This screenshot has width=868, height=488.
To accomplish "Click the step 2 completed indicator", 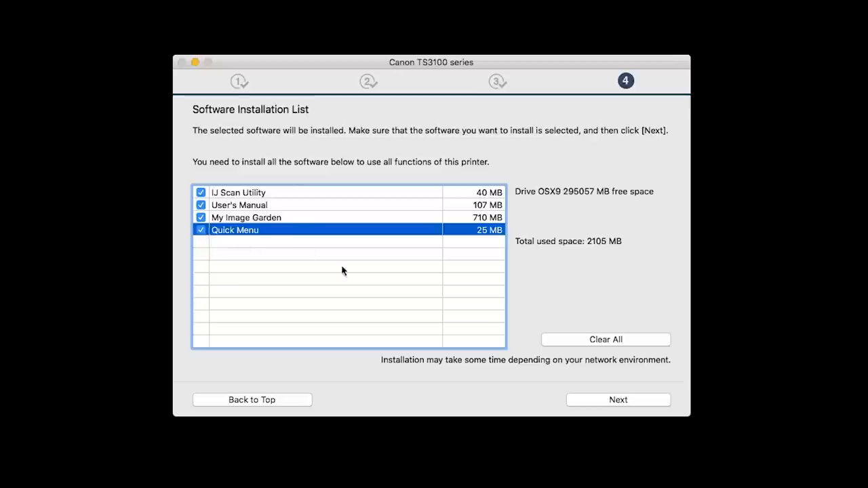I will click(368, 81).
